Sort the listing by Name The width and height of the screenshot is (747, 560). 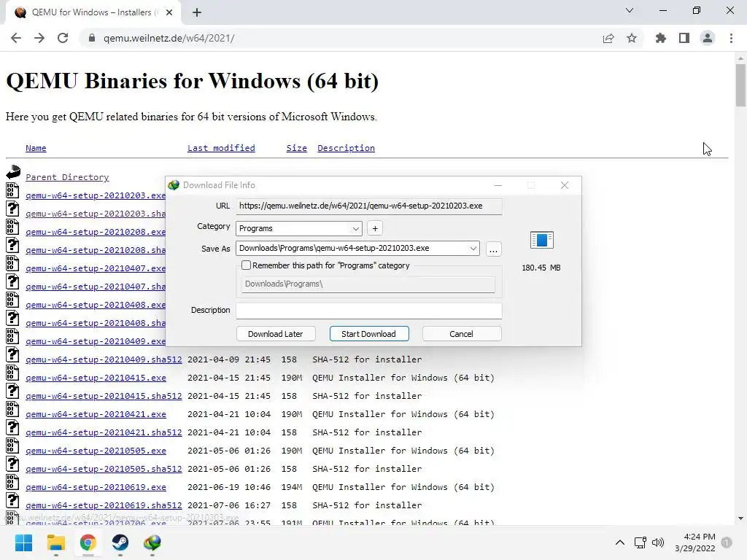point(36,148)
